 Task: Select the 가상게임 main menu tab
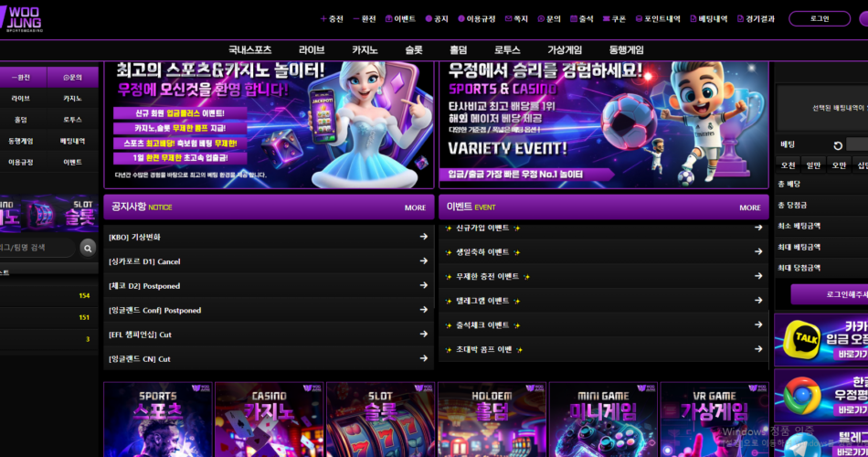[564, 50]
